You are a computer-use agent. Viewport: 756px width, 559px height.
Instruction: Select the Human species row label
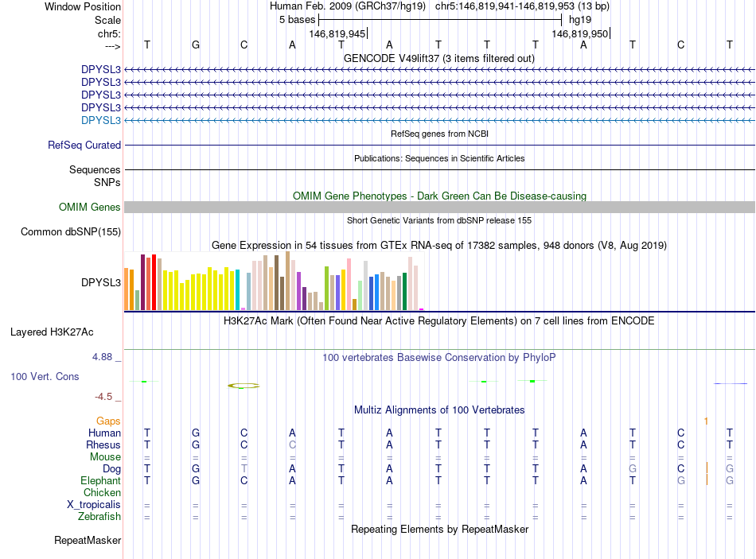[x=104, y=433]
